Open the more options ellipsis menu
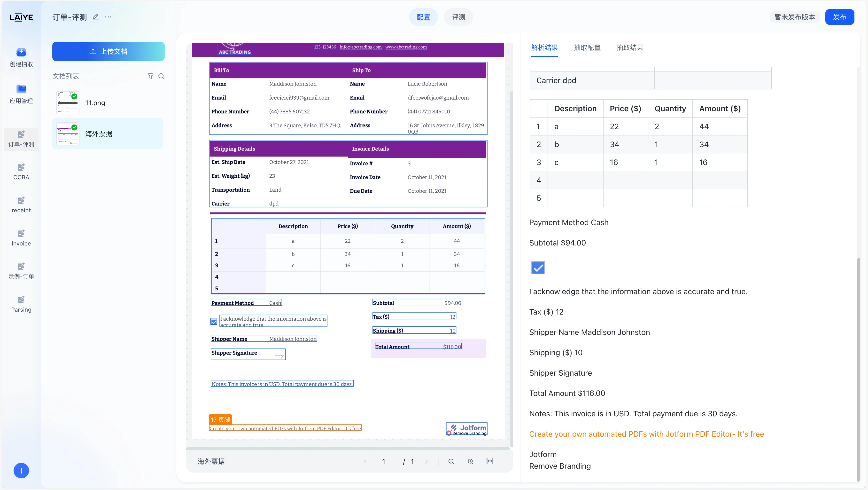The width and height of the screenshot is (868, 490). (x=108, y=17)
